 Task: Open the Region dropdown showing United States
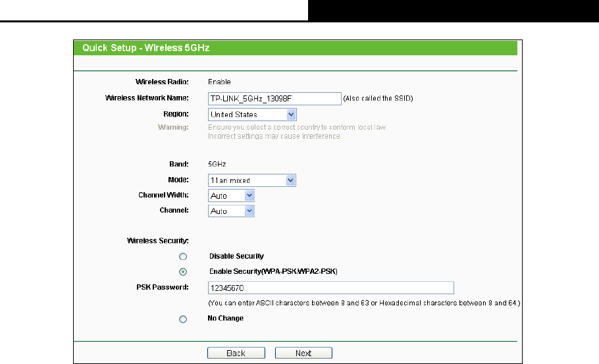252,115
